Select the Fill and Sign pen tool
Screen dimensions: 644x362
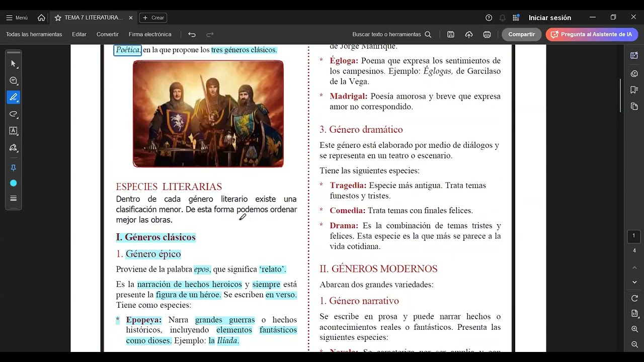click(14, 147)
